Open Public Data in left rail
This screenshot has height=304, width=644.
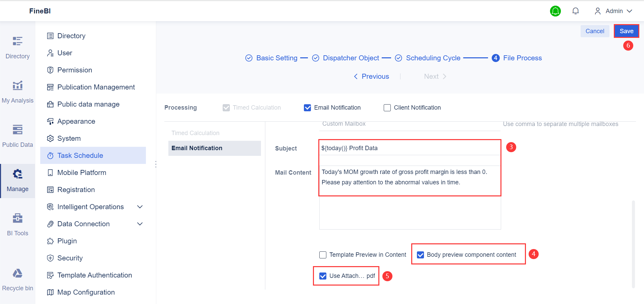[17, 136]
